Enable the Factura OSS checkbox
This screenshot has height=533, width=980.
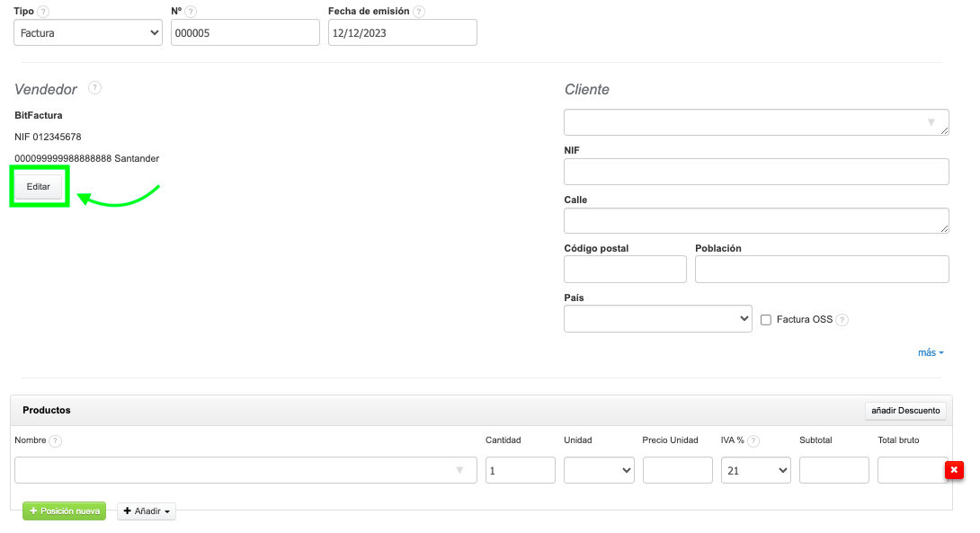tap(766, 320)
